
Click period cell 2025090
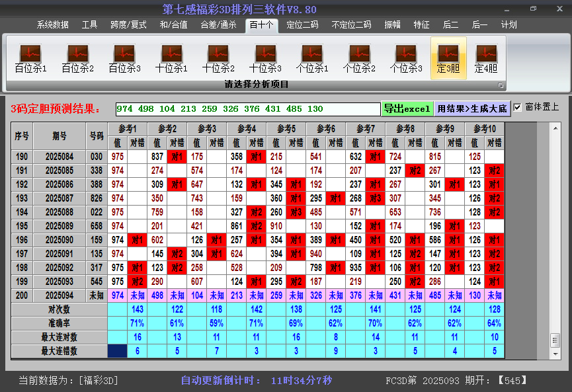click(60, 240)
